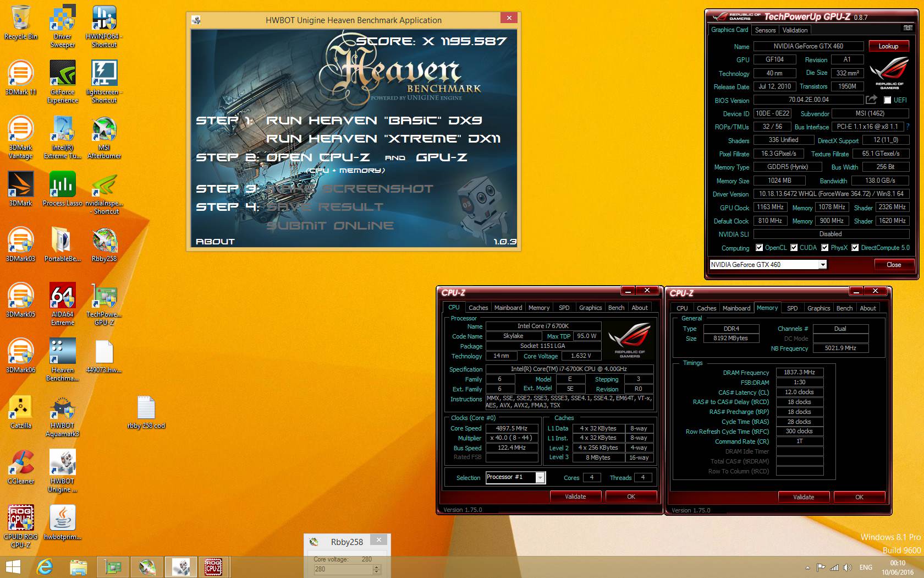Image resolution: width=924 pixels, height=578 pixels.
Task: Click OK in right CPU-Z Memory window
Action: coord(859,497)
